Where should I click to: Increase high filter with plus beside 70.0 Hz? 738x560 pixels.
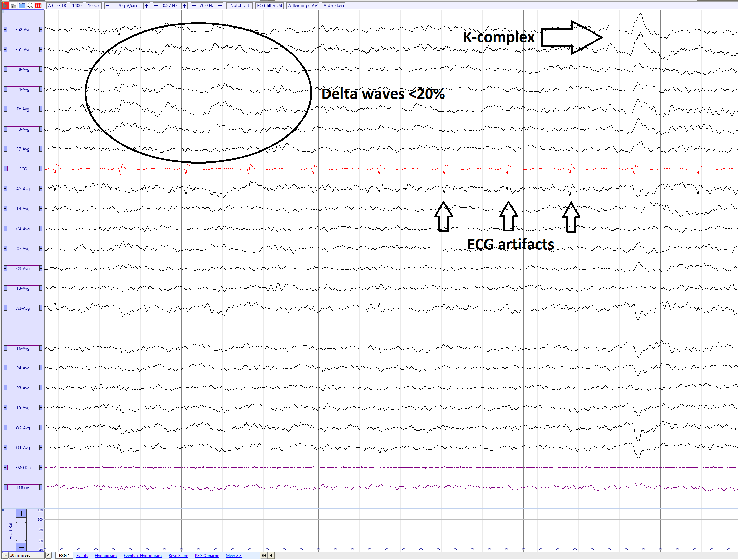point(220,5)
